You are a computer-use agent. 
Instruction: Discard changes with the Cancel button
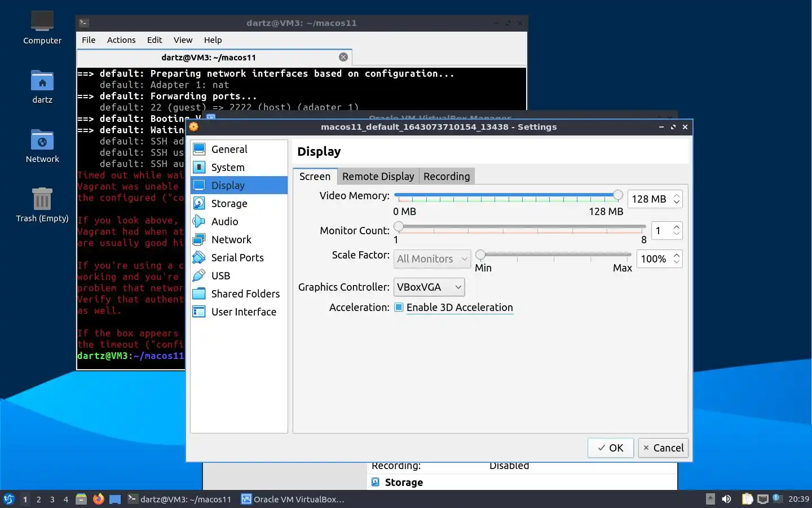click(x=663, y=448)
